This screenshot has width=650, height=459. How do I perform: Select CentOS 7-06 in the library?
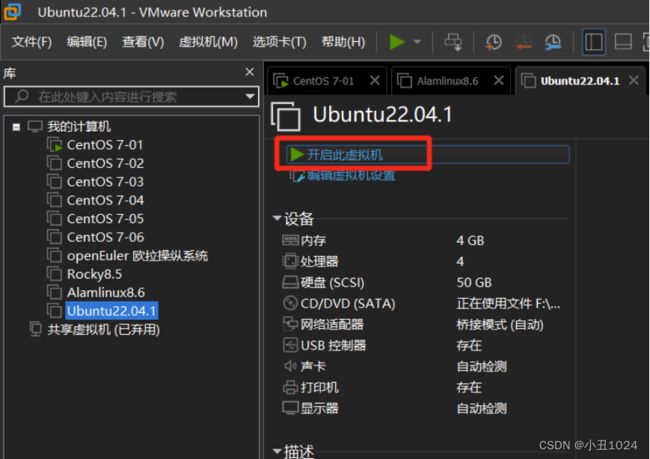coord(105,237)
